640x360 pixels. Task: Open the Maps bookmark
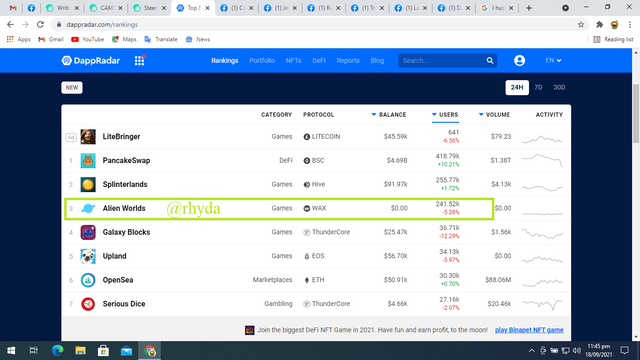point(124,39)
